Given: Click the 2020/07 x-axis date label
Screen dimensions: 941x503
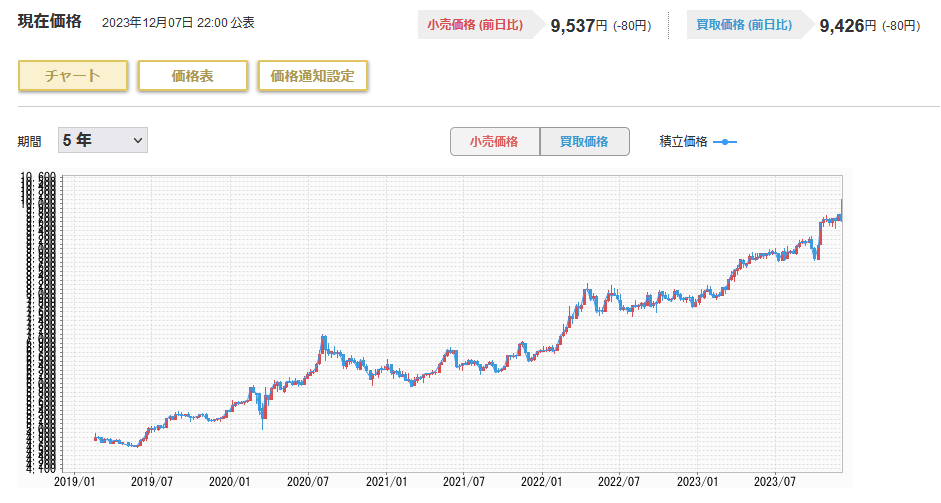Looking at the screenshot, I should point(308,482).
